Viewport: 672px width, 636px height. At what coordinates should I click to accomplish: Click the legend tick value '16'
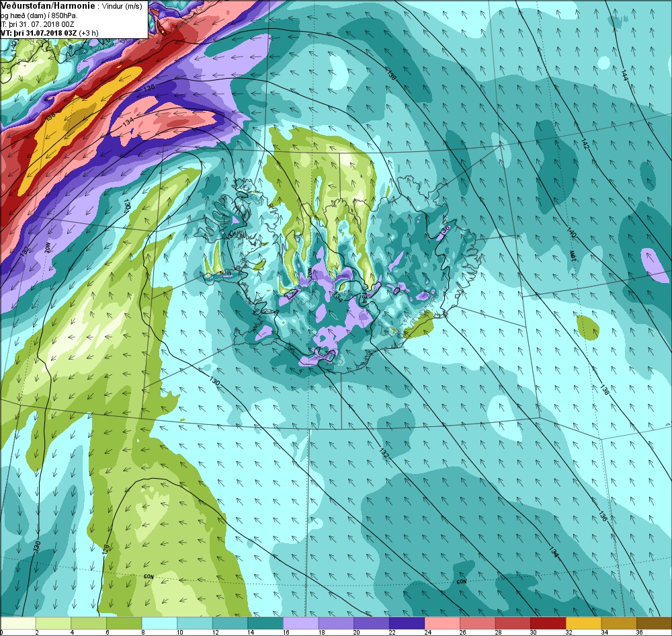(286, 632)
